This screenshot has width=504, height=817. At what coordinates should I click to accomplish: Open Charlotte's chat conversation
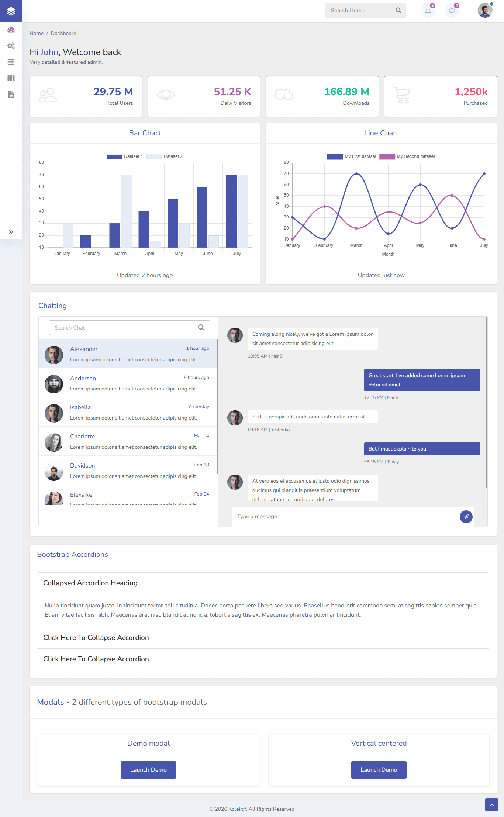128,441
